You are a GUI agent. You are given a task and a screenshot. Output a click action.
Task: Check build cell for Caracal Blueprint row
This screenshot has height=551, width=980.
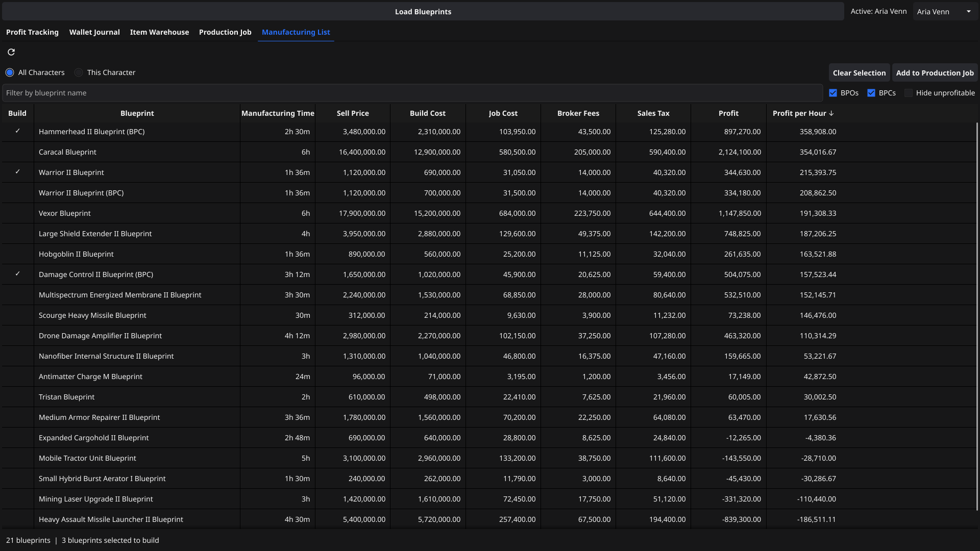click(17, 152)
